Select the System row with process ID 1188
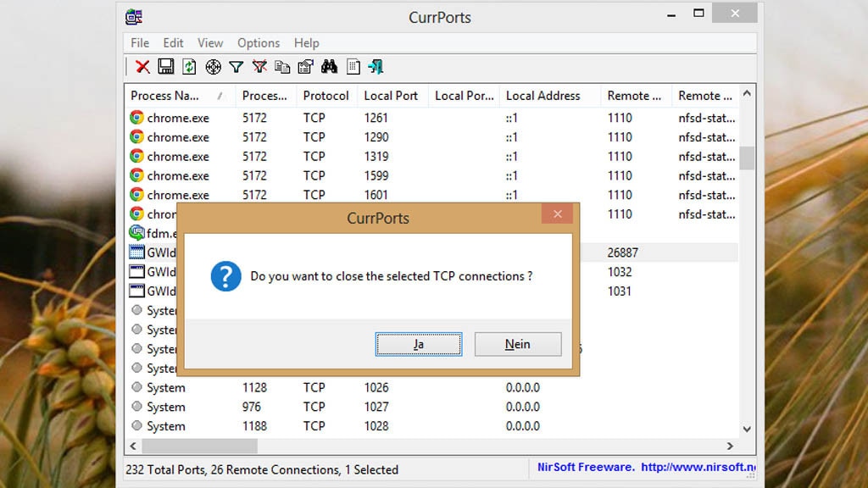The height and width of the screenshot is (488, 868). tap(431, 427)
